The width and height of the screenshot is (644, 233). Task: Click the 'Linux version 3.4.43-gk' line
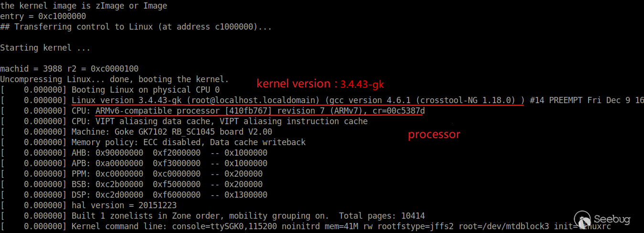tap(322, 100)
